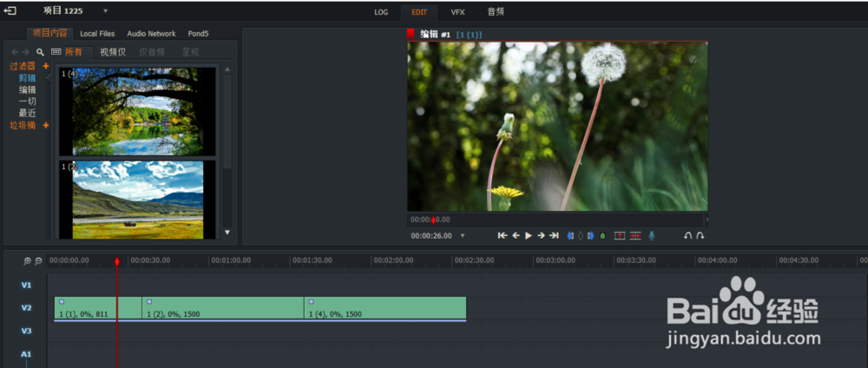Open the Audio Network tab
This screenshot has height=368, width=868.
[x=151, y=34]
